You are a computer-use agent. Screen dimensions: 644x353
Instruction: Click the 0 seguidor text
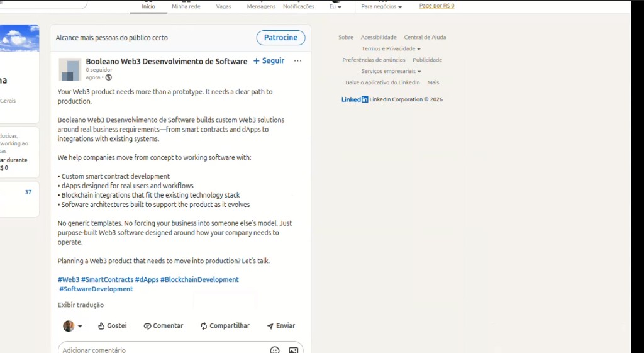pyautogui.click(x=99, y=70)
